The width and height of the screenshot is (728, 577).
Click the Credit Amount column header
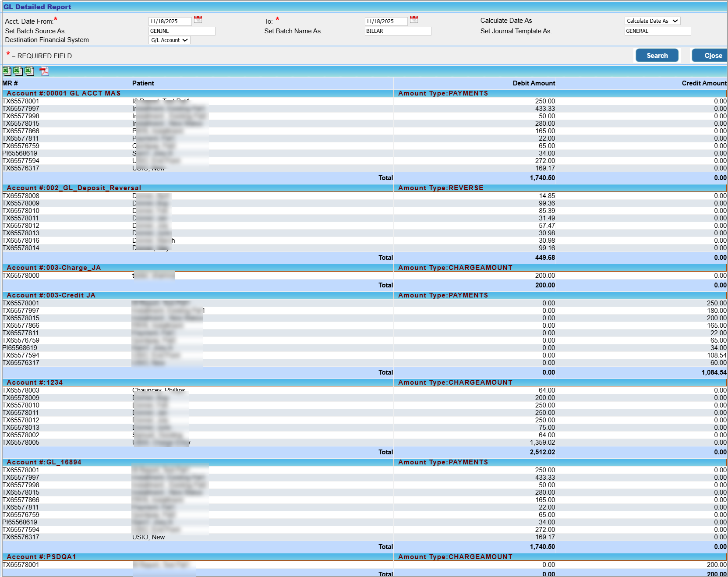point(703,83)
